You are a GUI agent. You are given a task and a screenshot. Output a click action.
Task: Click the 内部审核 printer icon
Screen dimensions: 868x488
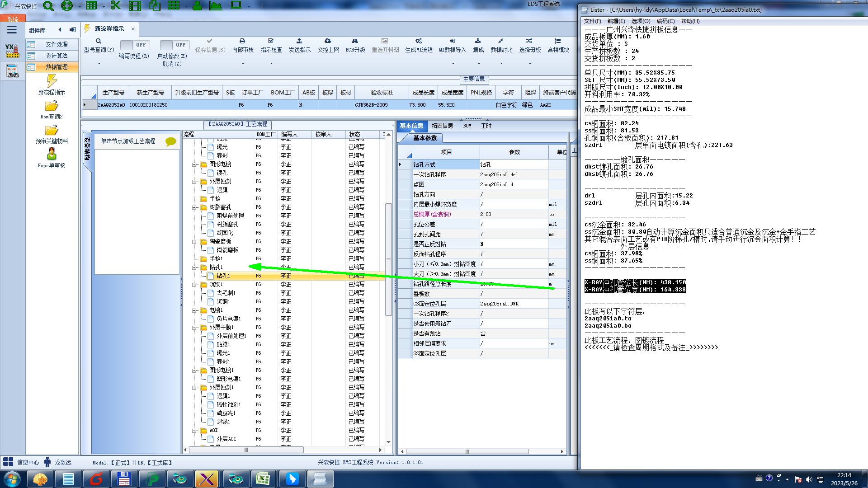pos(242,41)
